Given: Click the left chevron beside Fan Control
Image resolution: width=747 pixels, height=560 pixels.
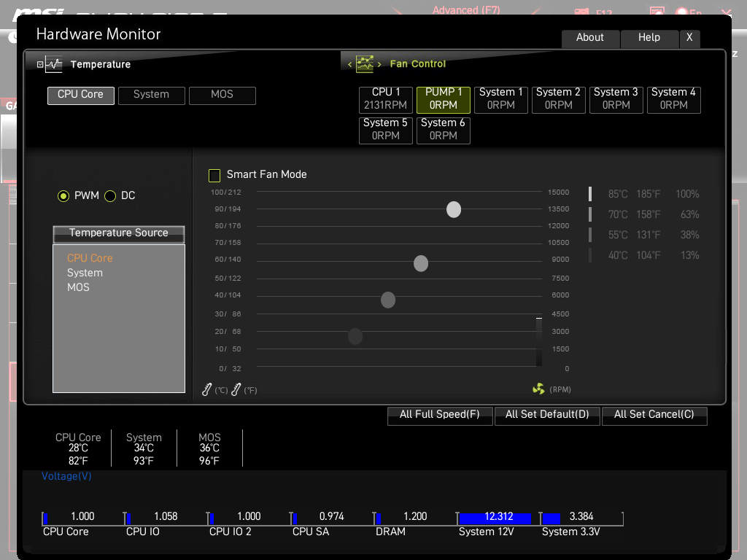Looking at the screenshot, I should [x=349, y=64].
